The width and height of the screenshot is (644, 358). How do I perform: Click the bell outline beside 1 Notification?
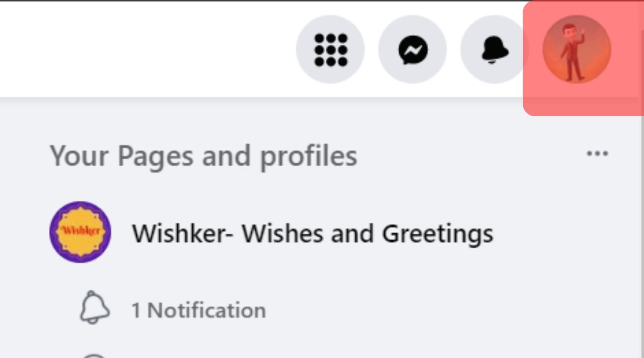pos(94,308)
